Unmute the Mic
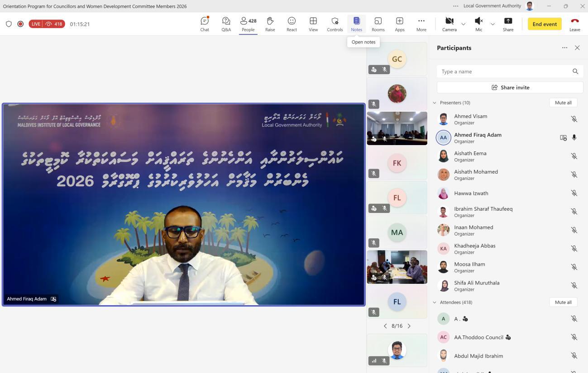The width and height of the screenshot is (588, 373). [478, 24]
